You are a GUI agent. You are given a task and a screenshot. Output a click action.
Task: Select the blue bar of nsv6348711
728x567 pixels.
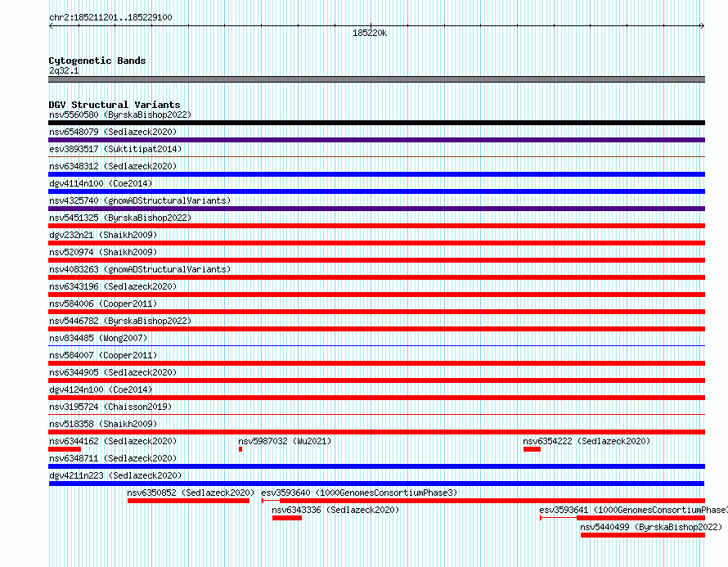coord(376,466)
